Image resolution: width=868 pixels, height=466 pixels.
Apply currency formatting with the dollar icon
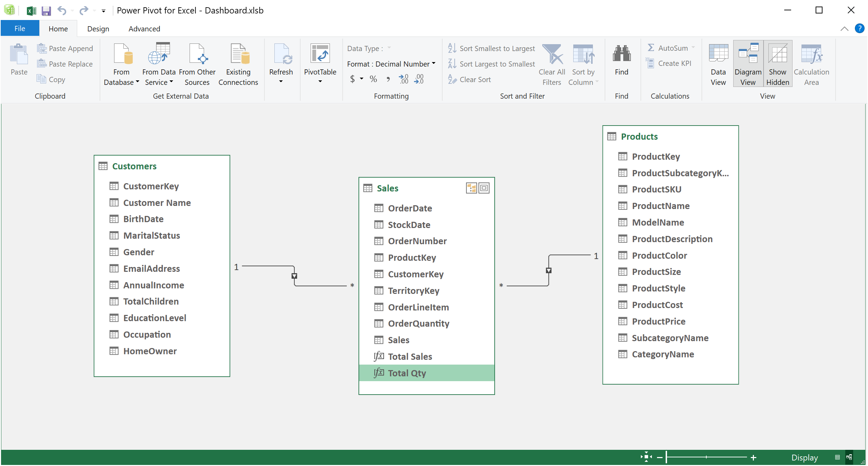click(x=352, y=79)
